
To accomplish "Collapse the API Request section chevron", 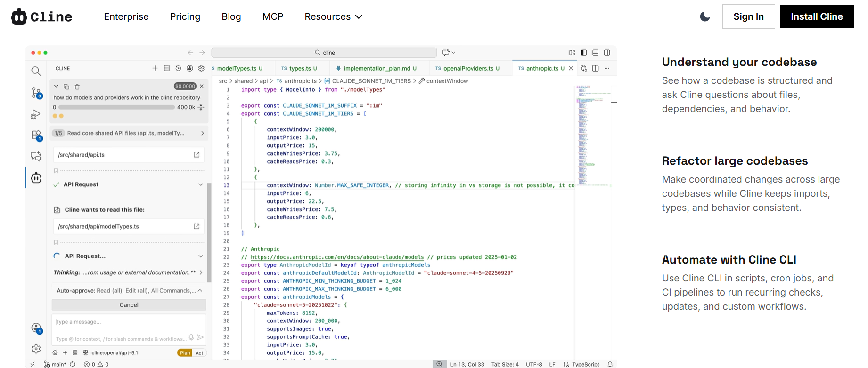I will [201, 184].
